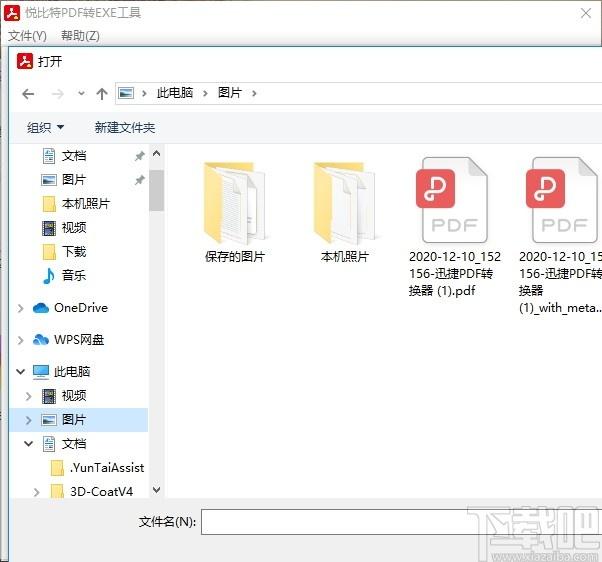Open the 本机照片 folder in file list
This screenshot has width=602, height=562.
(344, 203)
